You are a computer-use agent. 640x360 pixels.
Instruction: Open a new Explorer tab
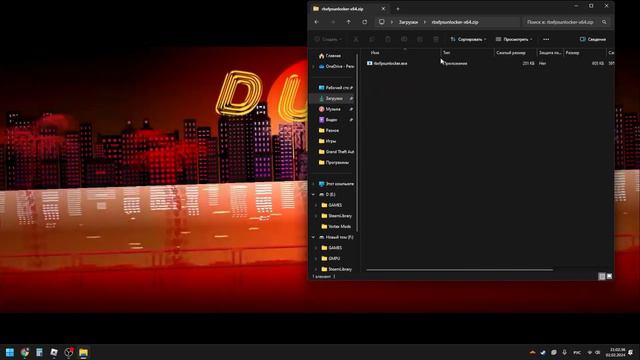pyautogui.click(x=398, y=9)
